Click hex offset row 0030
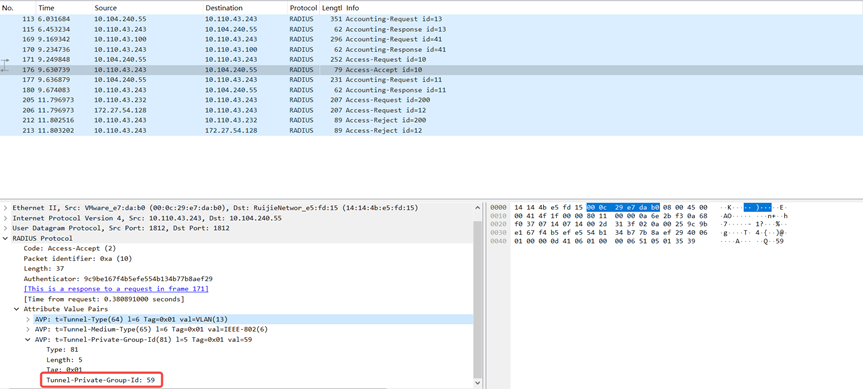Viewport: 863px width, 389px height. click(x=498, y=232)
